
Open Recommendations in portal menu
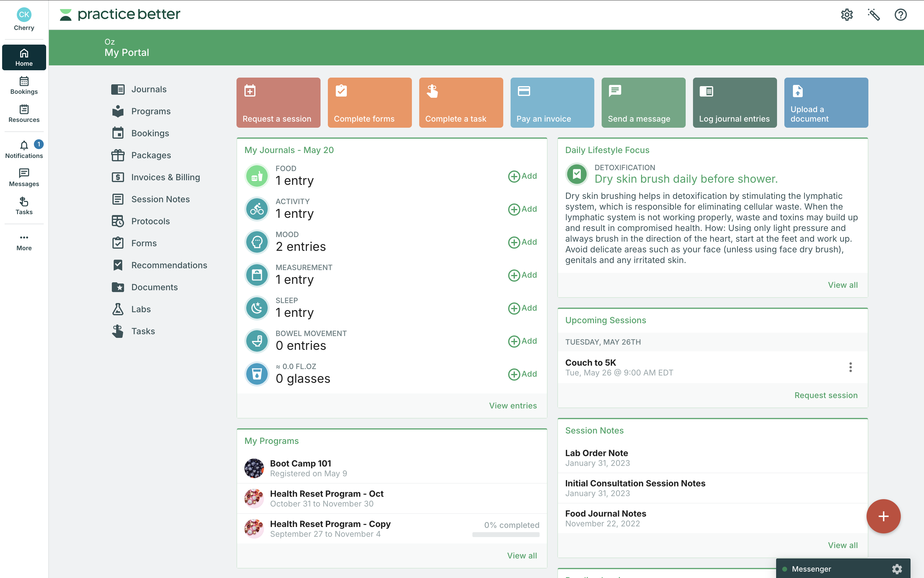click(159, 265)
